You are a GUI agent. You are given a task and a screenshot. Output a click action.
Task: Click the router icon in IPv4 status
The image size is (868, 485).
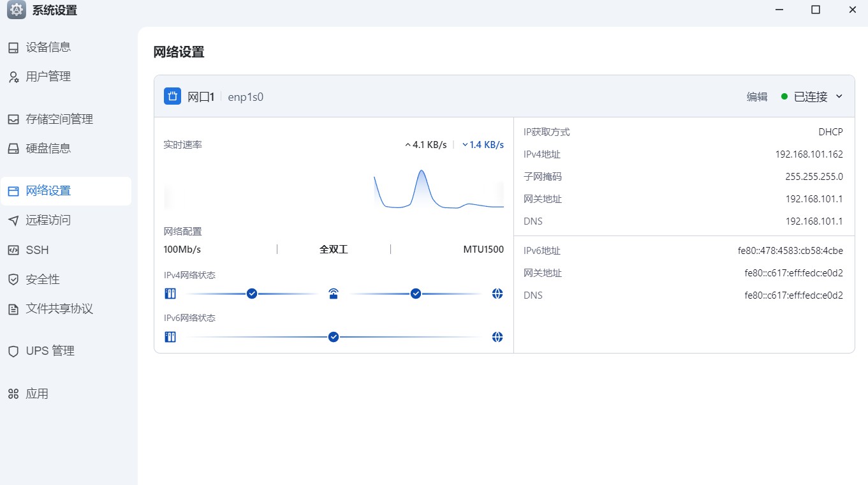click(334, 294)
